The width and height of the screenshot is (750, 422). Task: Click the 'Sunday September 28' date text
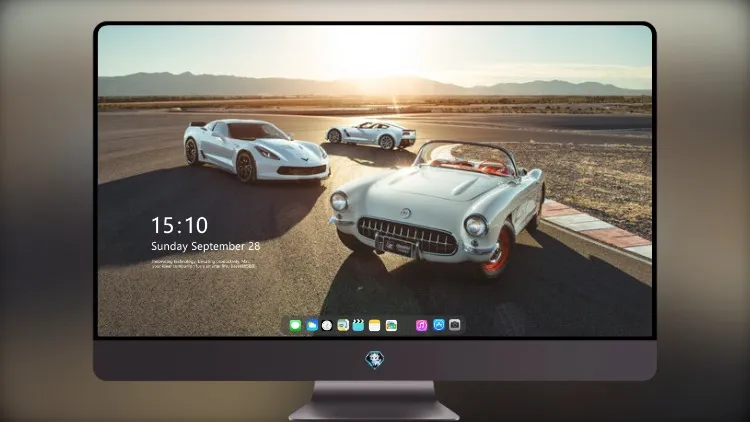point(206,246)
